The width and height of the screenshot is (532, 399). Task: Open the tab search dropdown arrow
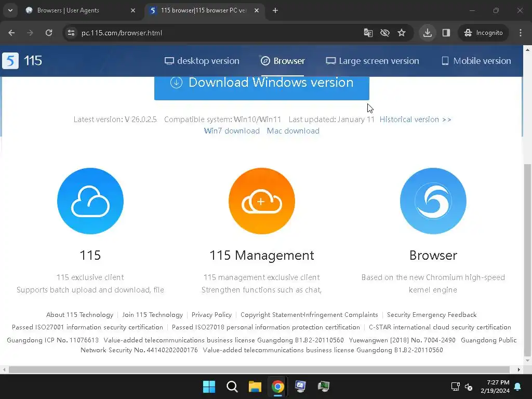click(10, 10)
